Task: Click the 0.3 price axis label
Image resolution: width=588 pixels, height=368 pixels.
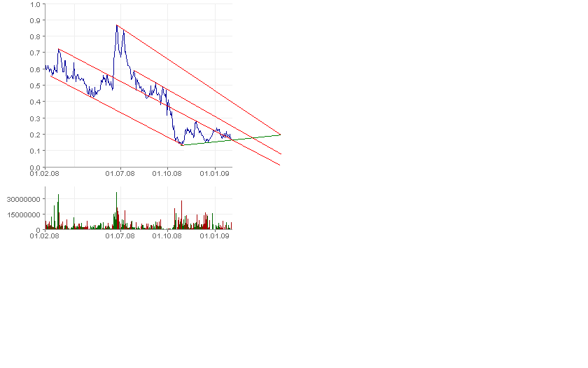Action: [35, 118]
